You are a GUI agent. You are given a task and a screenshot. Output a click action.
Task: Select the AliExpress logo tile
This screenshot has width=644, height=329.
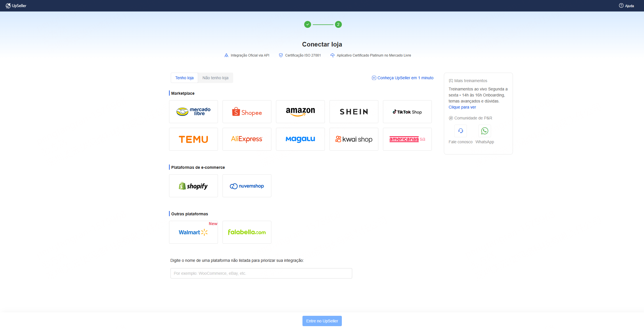pyautogui.click(x=247, y=139)
